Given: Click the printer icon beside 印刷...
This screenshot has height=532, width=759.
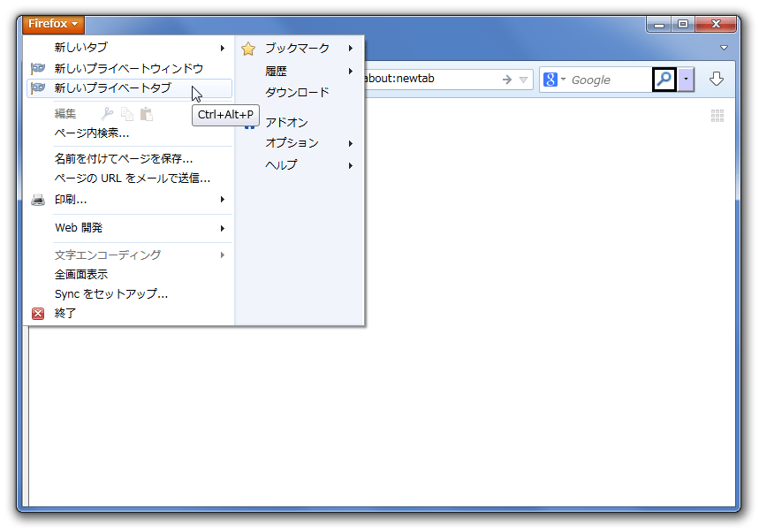Looking at the screenshot, I should click(38, 200).
